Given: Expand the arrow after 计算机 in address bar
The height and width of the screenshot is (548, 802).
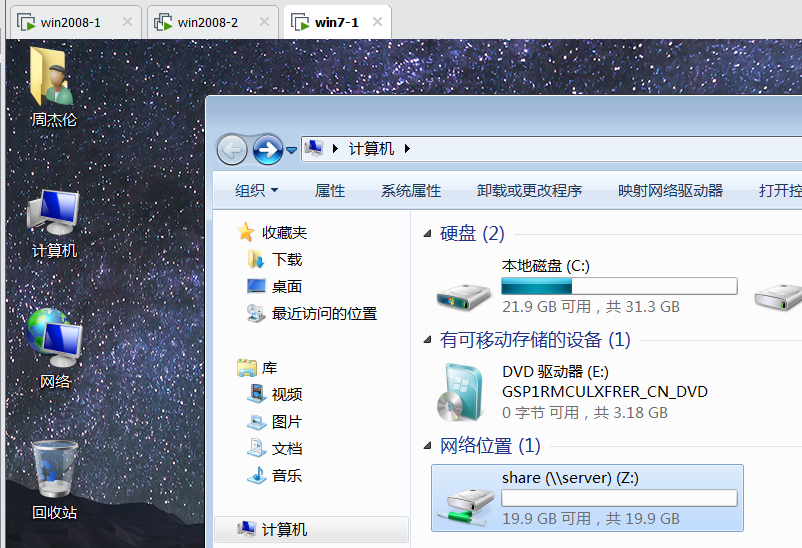Looking at the screenshot, I should coord(407,149).
